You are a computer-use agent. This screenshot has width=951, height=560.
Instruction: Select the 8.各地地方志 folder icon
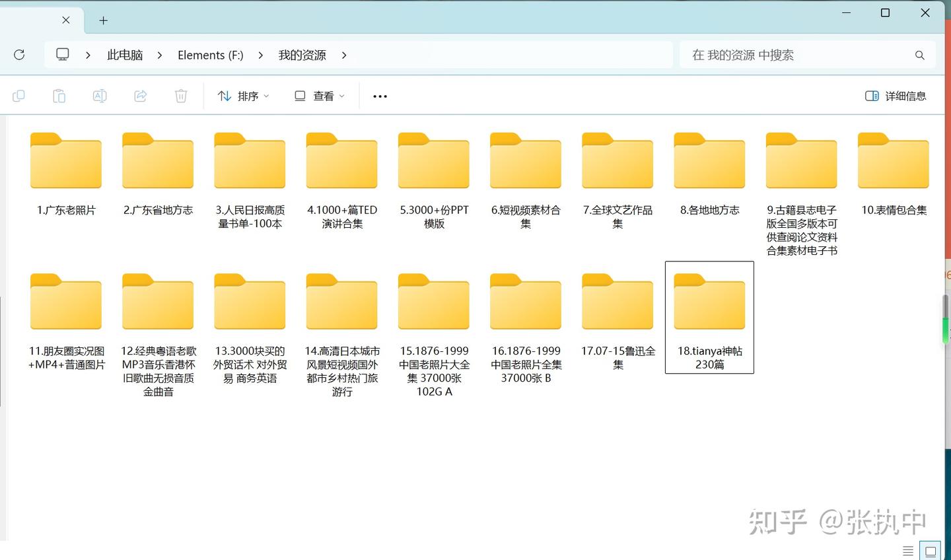pos(709,160)
